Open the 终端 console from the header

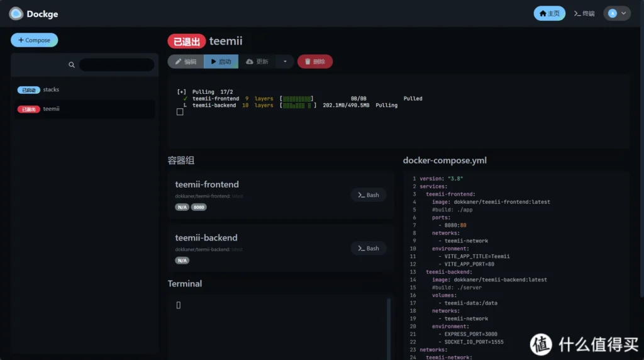click(x=584, y=13)
